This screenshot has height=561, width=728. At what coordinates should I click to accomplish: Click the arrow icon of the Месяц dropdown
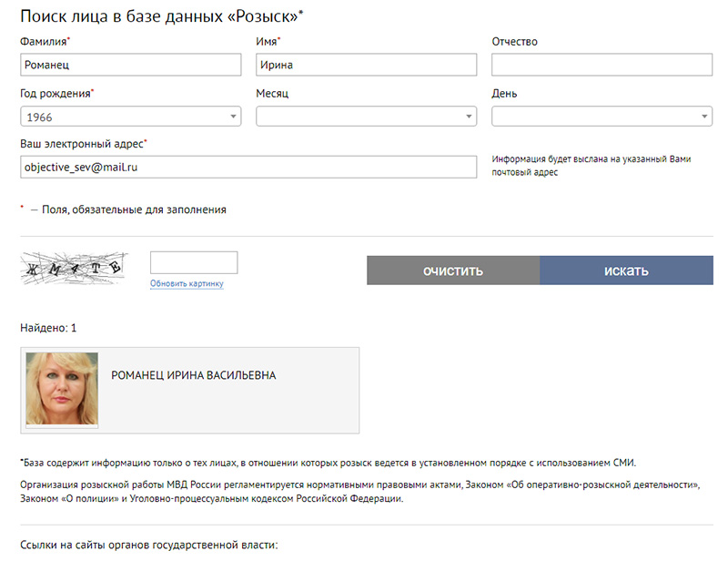tap(469, 117)
